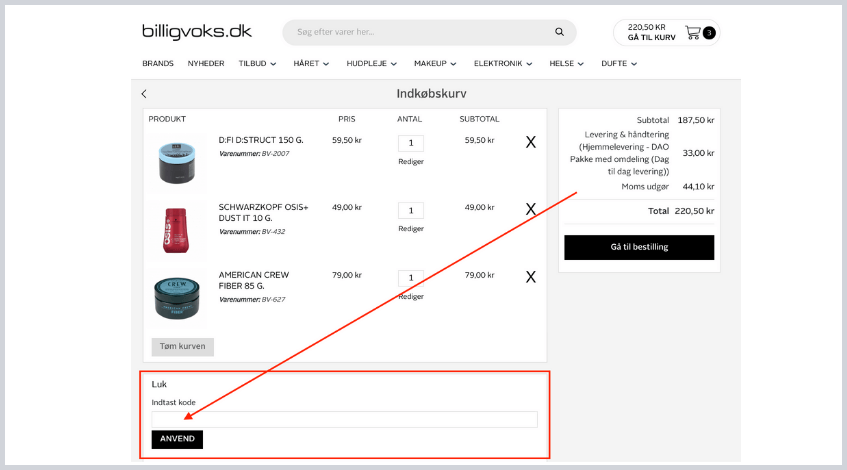Viewport: 847px width, 470px height.
Task: Open the shopping cart icon
Action: point(693,32)
